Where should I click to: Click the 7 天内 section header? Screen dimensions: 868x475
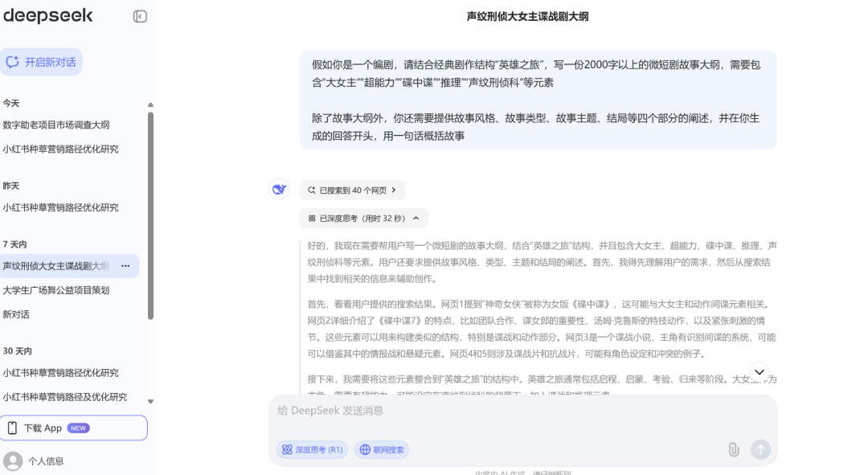coord(15,244)
